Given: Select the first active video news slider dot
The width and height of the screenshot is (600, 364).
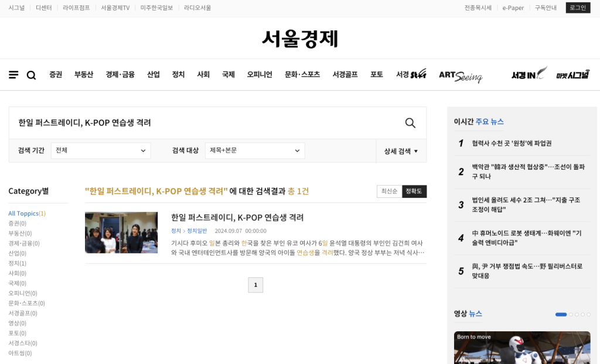Looking at the screenshot, I should pyautogui.click(x=561, y=314).
